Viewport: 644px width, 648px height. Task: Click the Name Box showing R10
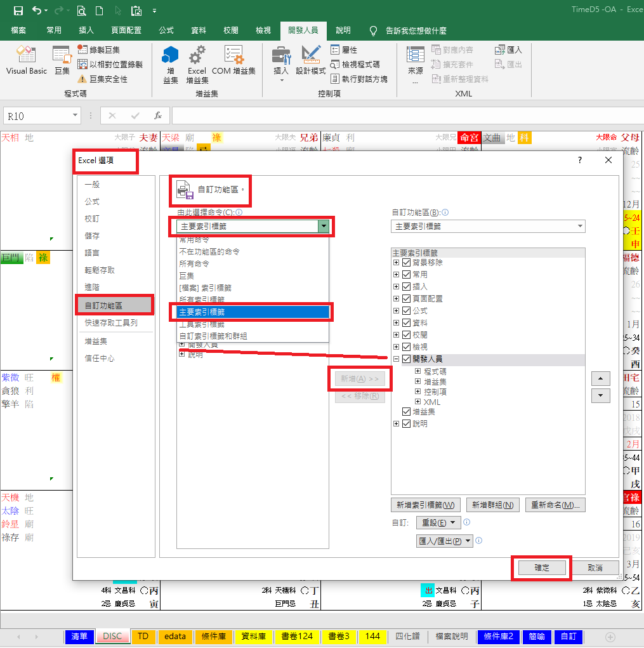(x=36, y=116)
